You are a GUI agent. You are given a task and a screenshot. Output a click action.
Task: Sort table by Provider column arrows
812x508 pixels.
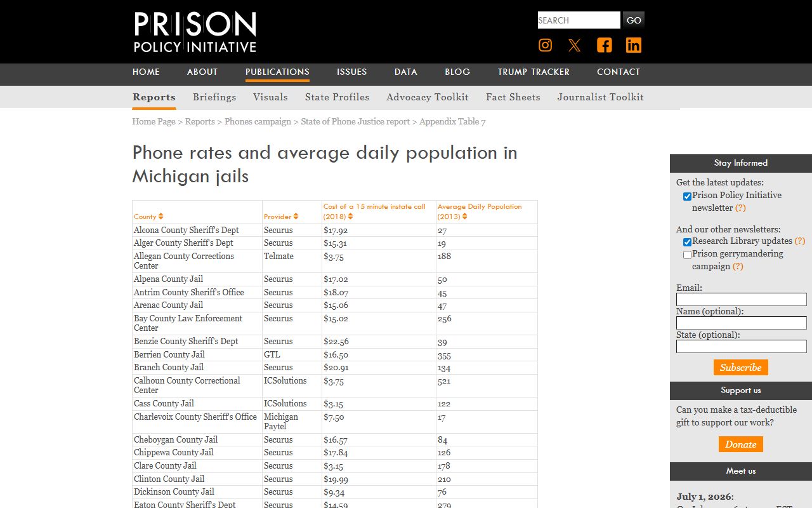coord(296,217)
